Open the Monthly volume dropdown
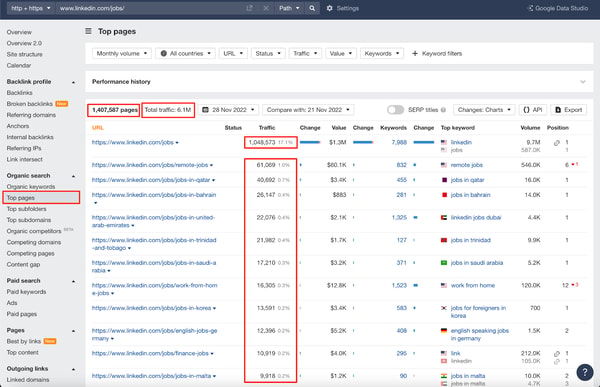Screen dimensions: 600x387 coord(122,54)
